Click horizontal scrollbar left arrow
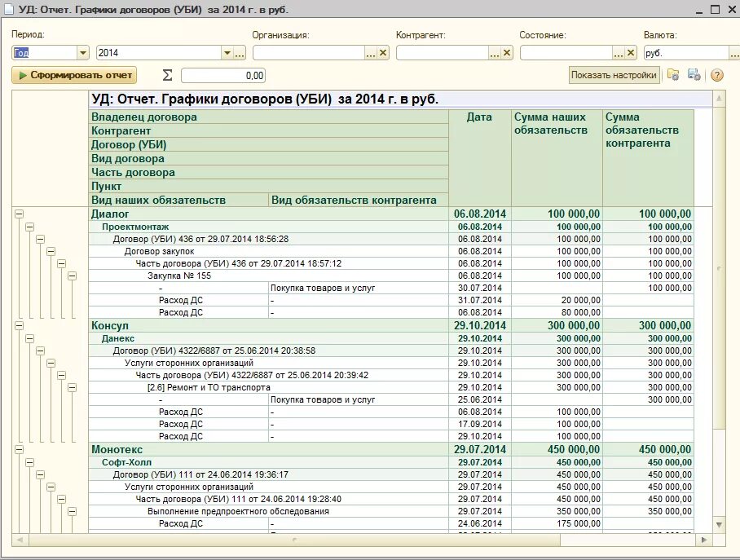740x560 pixels. click(x=20, y=540)
